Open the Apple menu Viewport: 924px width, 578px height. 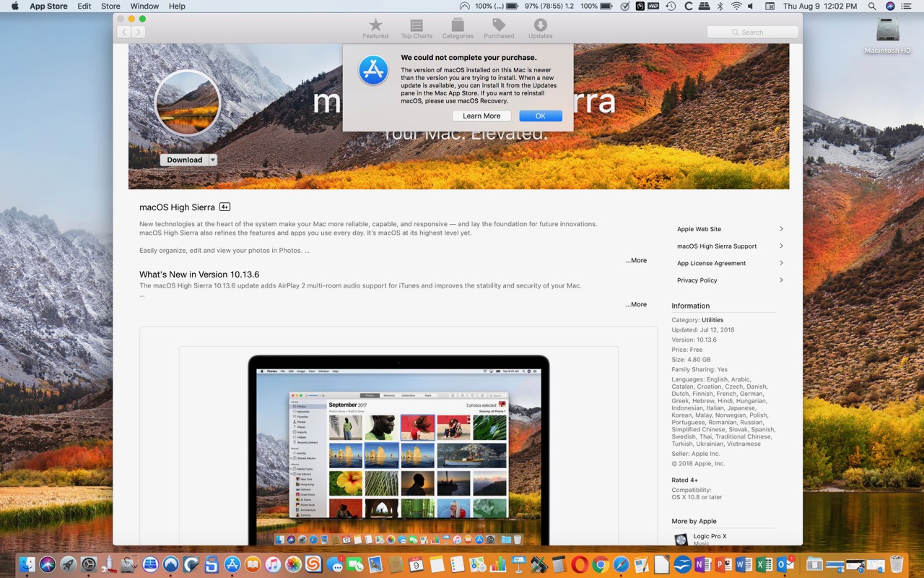pyautogui.click(x=14, y=6)
